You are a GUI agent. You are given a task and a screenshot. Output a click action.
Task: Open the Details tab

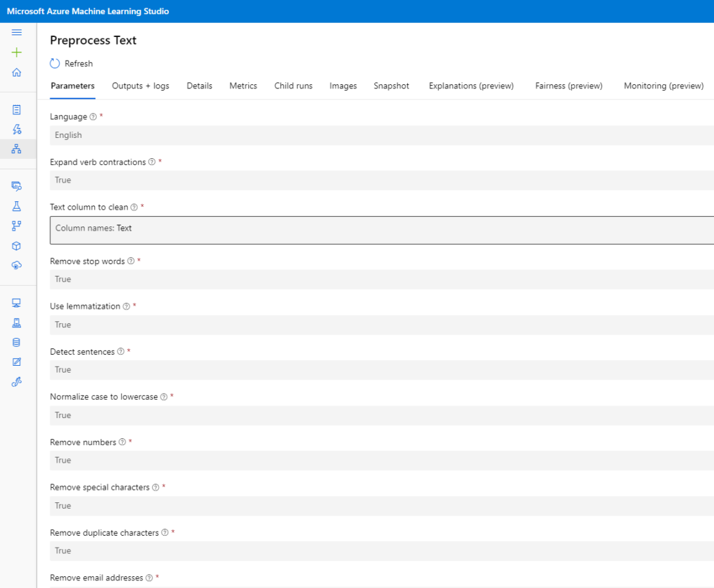coord(199,86)
